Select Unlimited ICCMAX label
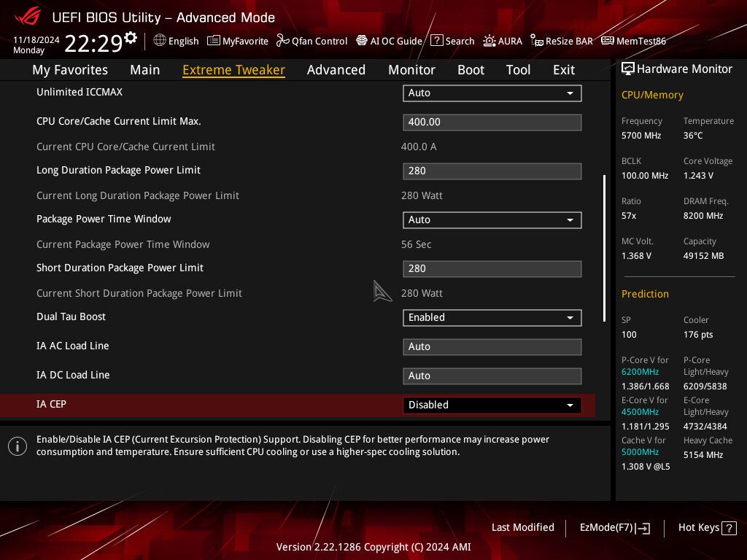Screen dimensions: 747x560 pos(80,92)
